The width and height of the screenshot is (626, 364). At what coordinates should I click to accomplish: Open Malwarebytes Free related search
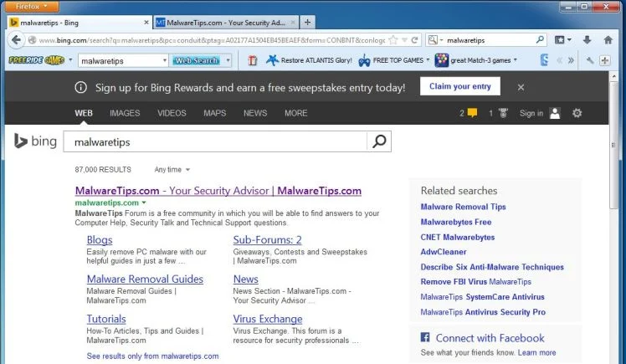456,222
